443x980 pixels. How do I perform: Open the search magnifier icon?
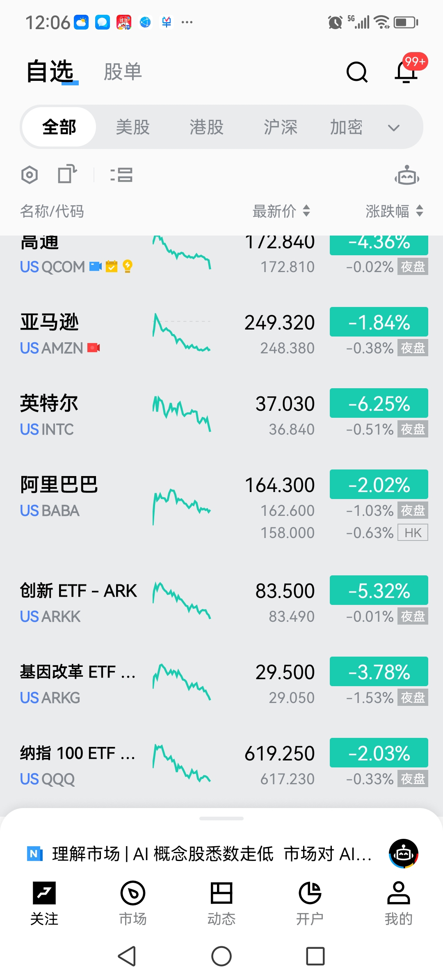tap(357, 72)
